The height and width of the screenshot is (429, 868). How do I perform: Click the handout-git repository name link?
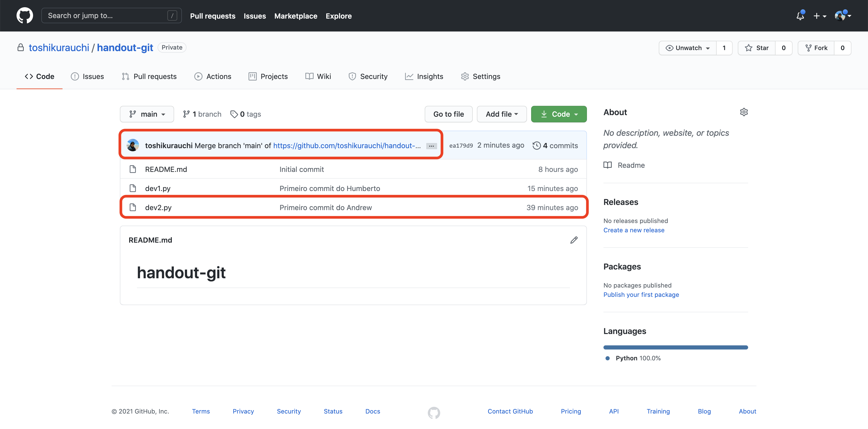point(125,47)
